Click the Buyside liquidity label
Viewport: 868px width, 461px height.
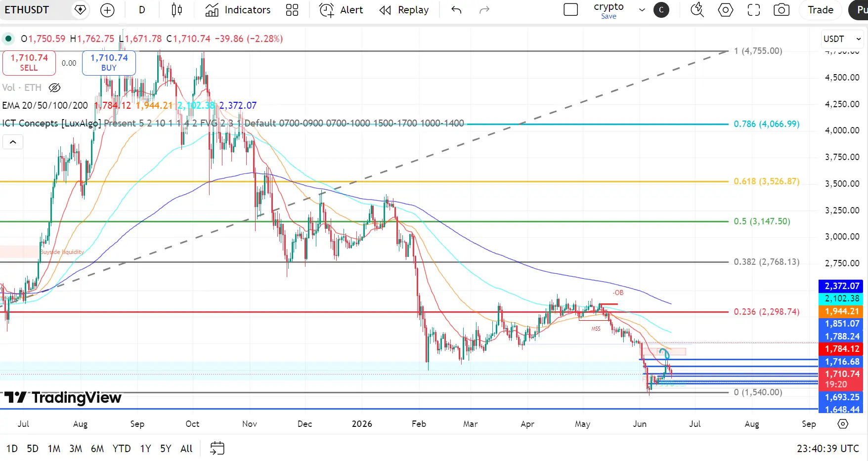pyautogui.click(x=62, y=252)
